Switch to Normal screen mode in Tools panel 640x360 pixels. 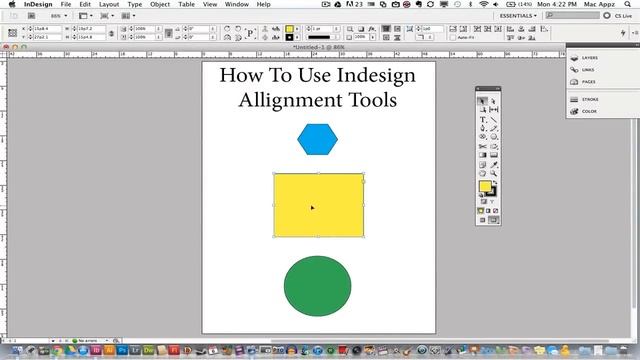point(482,220)
